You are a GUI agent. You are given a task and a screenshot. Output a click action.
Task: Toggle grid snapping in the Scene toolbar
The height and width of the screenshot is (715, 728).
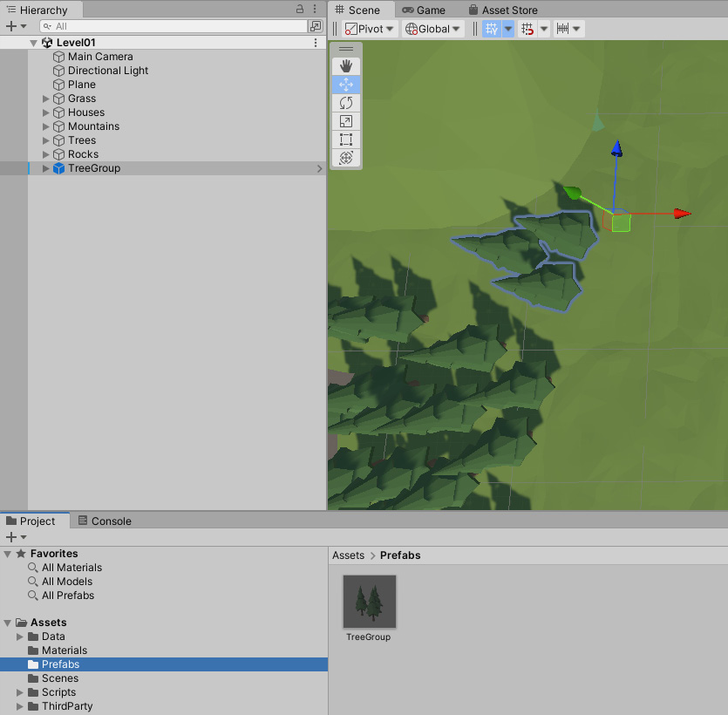527,29
